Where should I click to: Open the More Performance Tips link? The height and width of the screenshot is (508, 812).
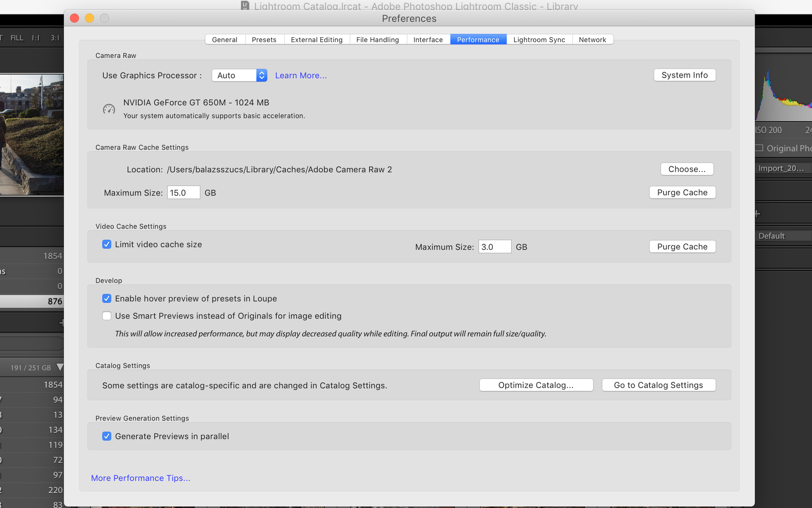coord(141,478)
